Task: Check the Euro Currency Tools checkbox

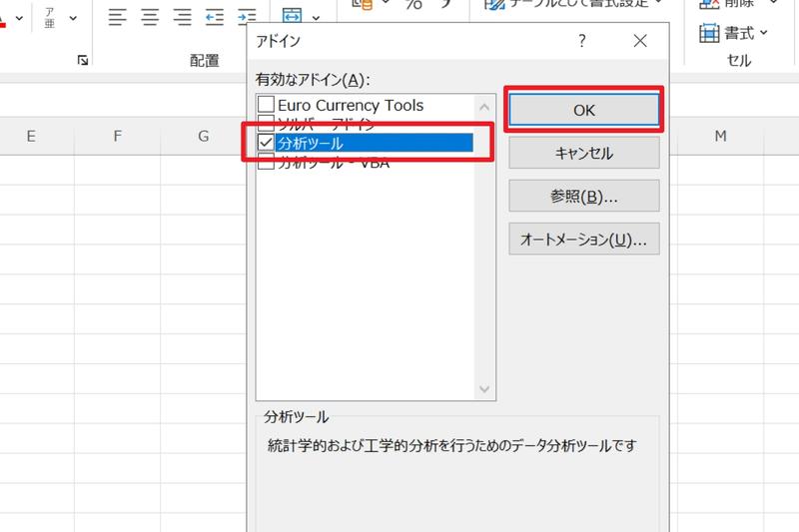Action: tap(266, 105)
